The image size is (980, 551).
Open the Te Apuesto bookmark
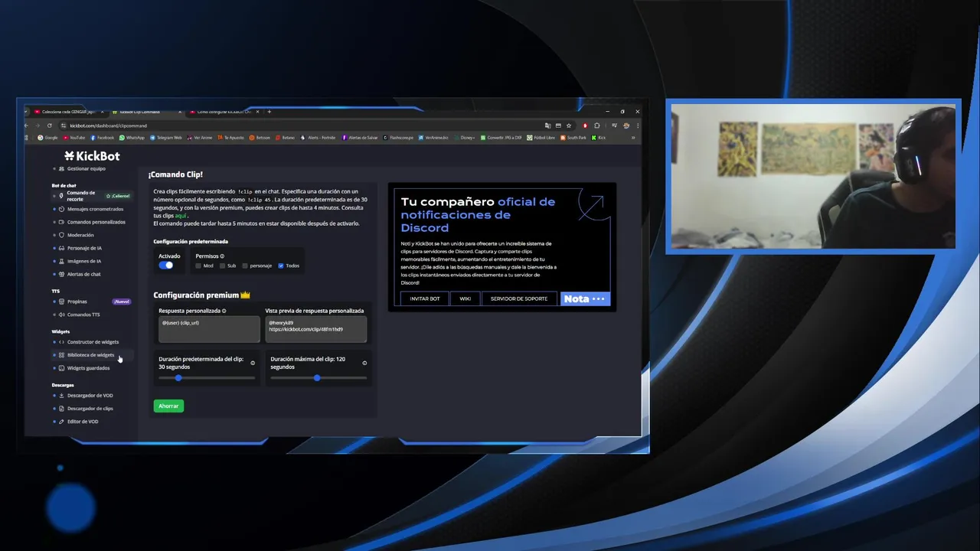coord(231,138)
